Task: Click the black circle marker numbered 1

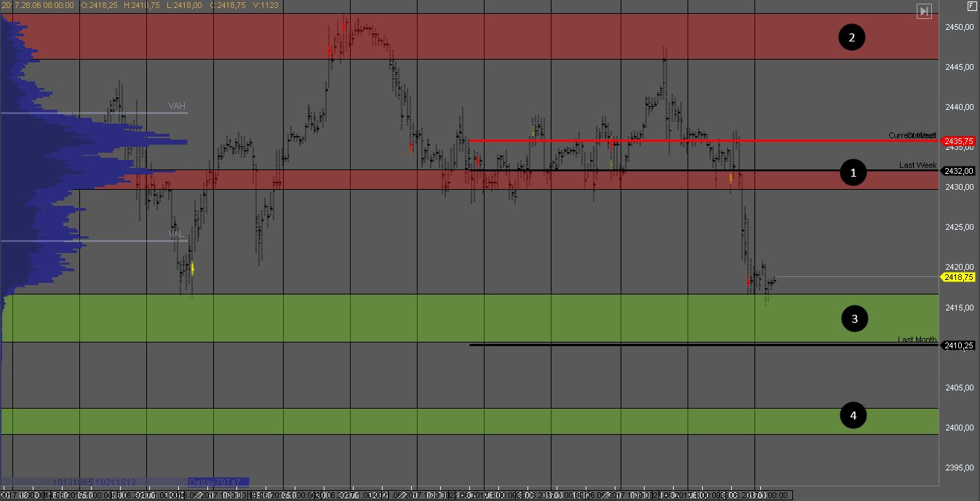Action: pyautogui.click(x=853, y=172)
